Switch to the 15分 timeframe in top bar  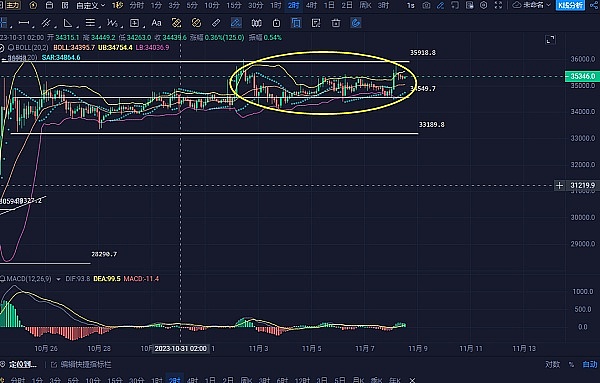coord(234,5)
